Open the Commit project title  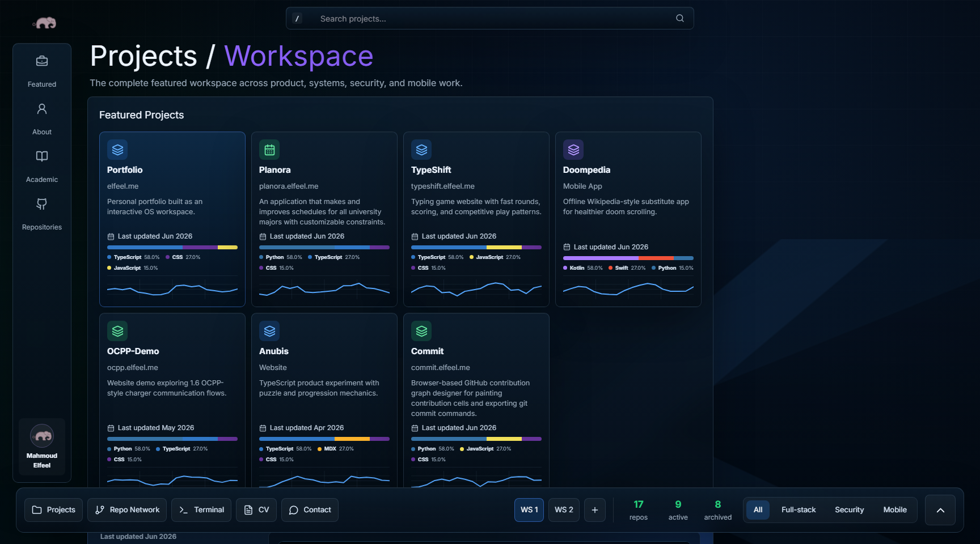pyautogui.click(x=428, y=351)
